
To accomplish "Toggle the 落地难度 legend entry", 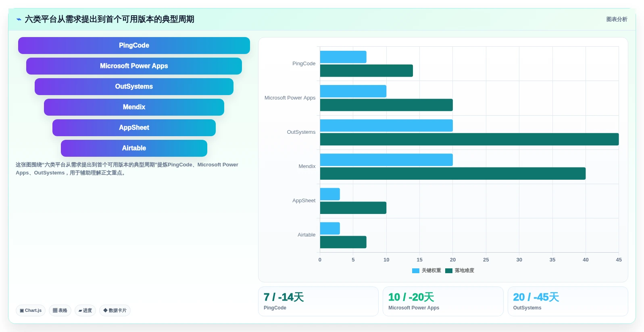I will click(x=460, y=271).
